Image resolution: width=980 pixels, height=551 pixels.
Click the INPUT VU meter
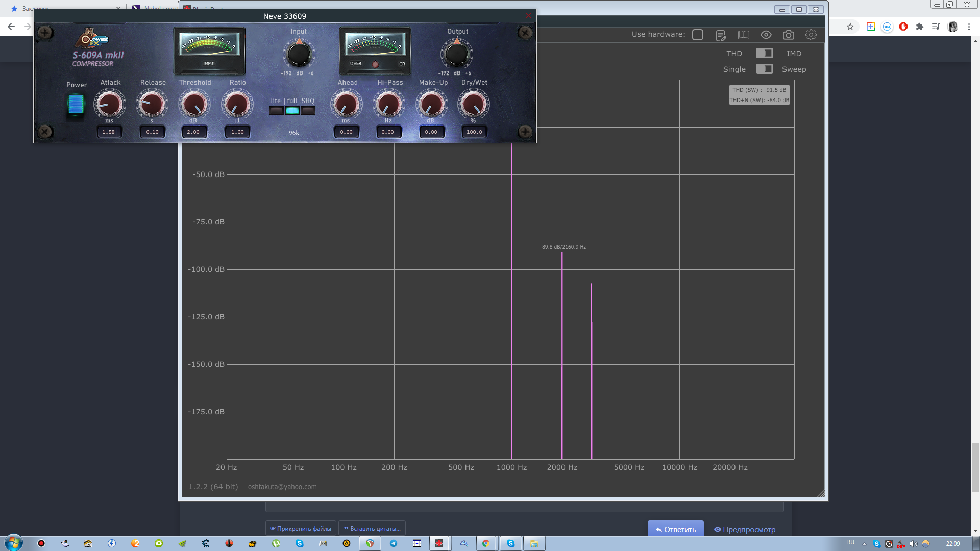coord(209,51)
